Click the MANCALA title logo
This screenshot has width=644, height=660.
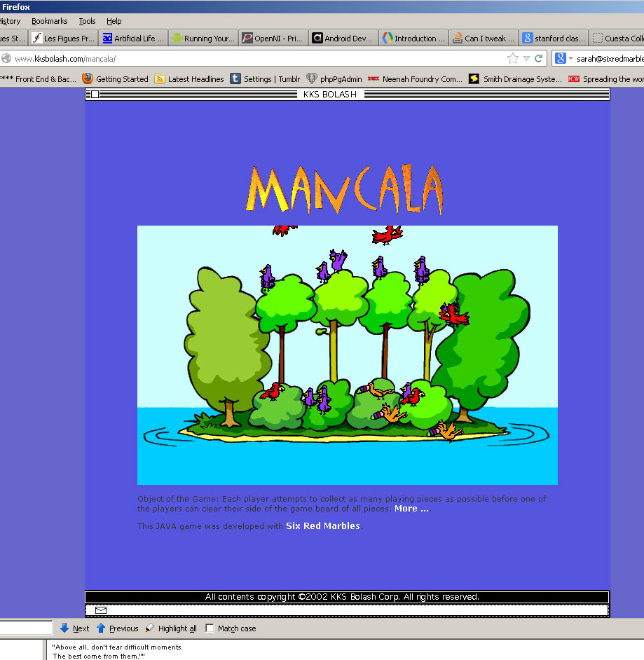pyautogui.click(x=345, y=190)
